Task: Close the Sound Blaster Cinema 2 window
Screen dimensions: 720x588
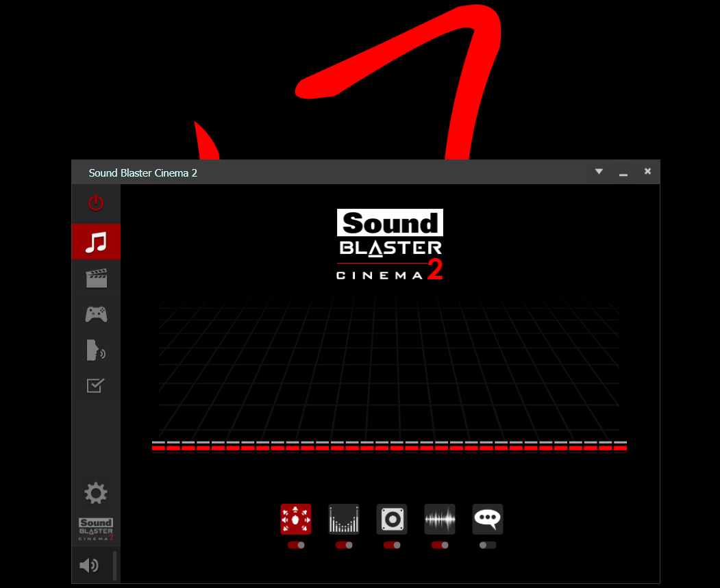Action: click(x=647, y=171)
